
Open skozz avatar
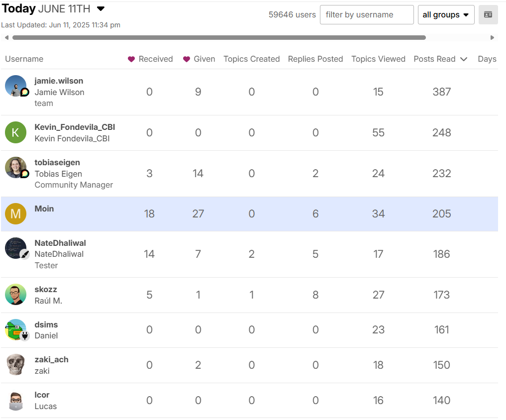pos(15,295)
